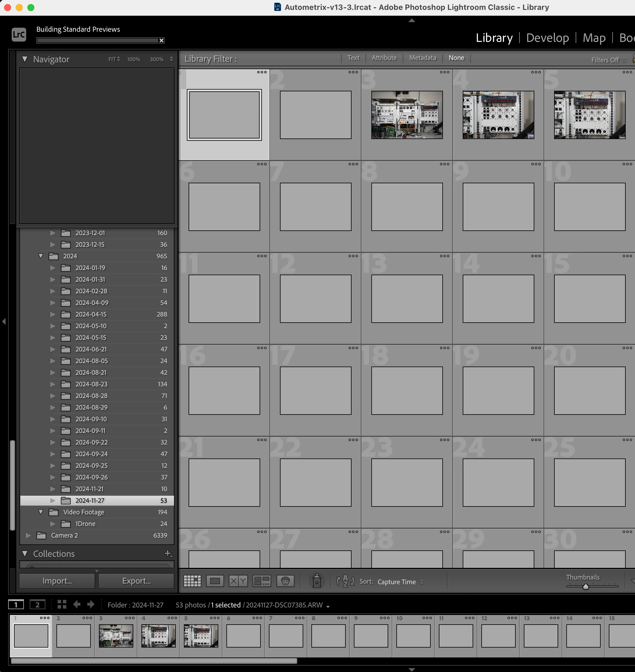Open Compare view XY icon
635x672 pixels.
tap(238, 581)
